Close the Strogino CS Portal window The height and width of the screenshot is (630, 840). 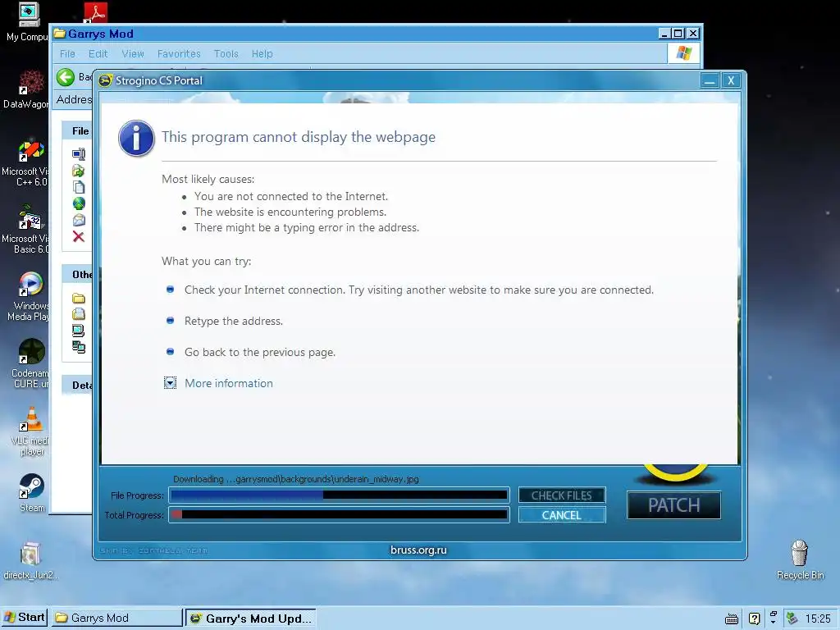731,81
